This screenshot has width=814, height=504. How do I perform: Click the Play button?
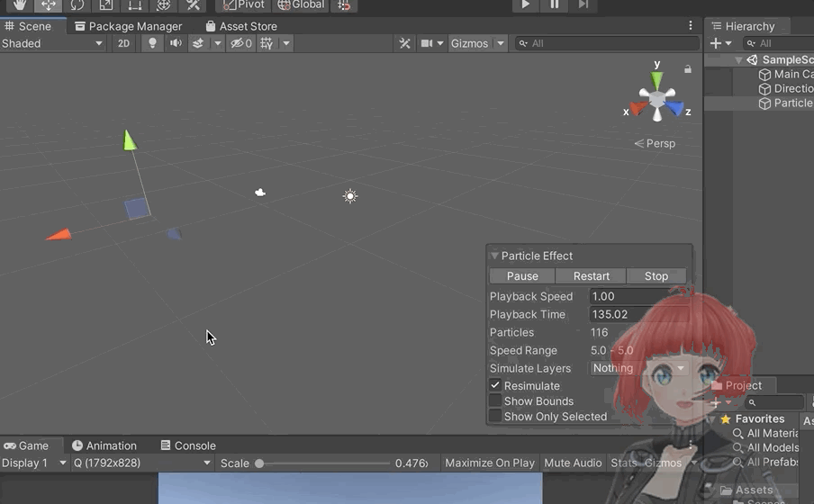click(x=525, y=5)
